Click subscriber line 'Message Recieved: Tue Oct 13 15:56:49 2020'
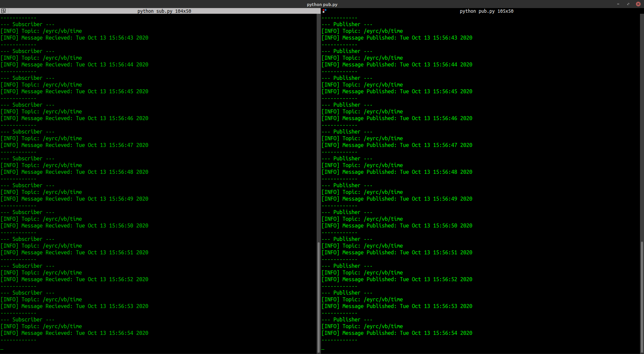The width and height of the screenshot is (644, 354). [74, 199]
